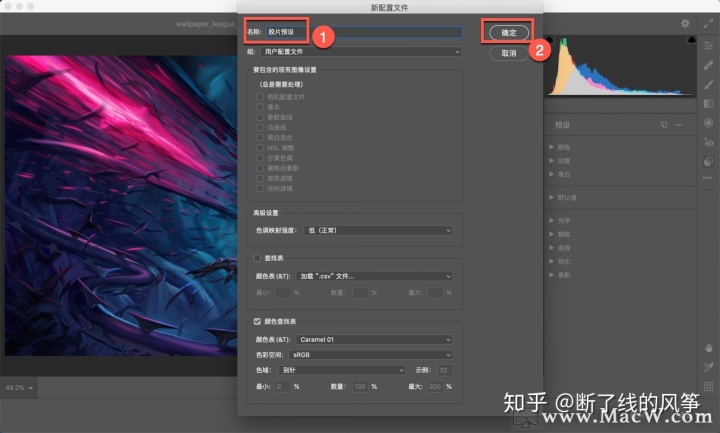Open the 加载 .csv 文件 color table dropdown
This screenshot has width=720, height=433.
point(374,276)
